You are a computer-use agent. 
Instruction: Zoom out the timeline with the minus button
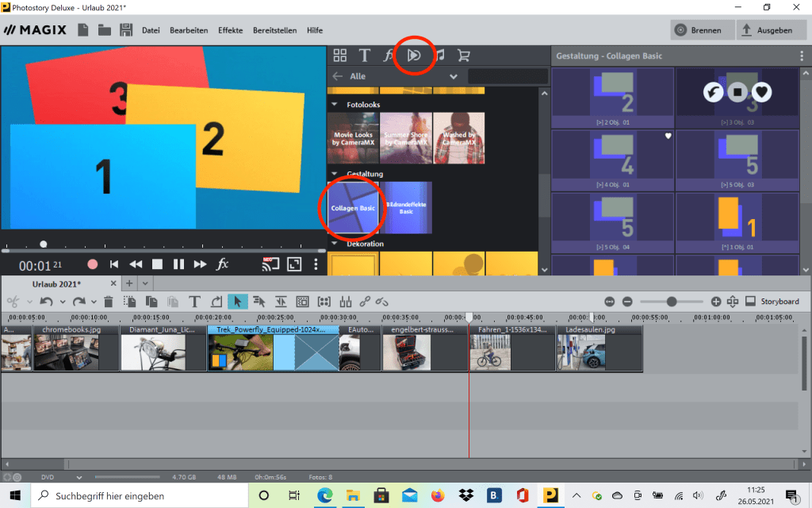627,301
